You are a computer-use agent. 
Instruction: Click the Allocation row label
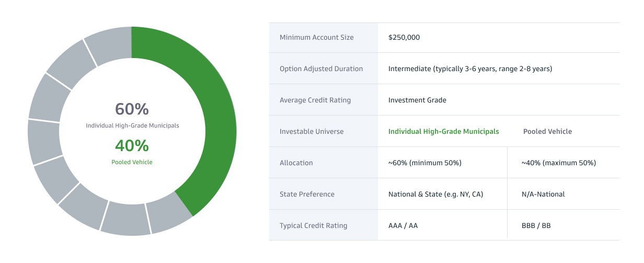[x=296, y=163]
